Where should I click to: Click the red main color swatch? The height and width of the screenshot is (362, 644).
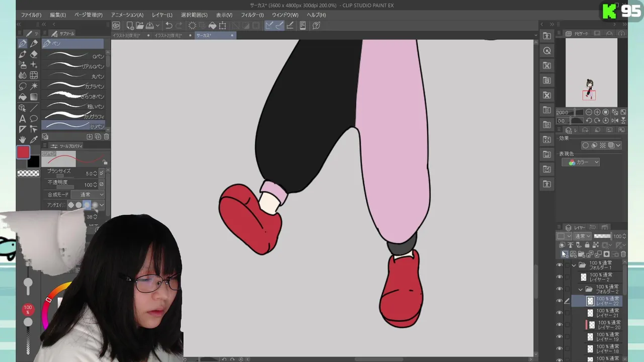coord(23,152)
